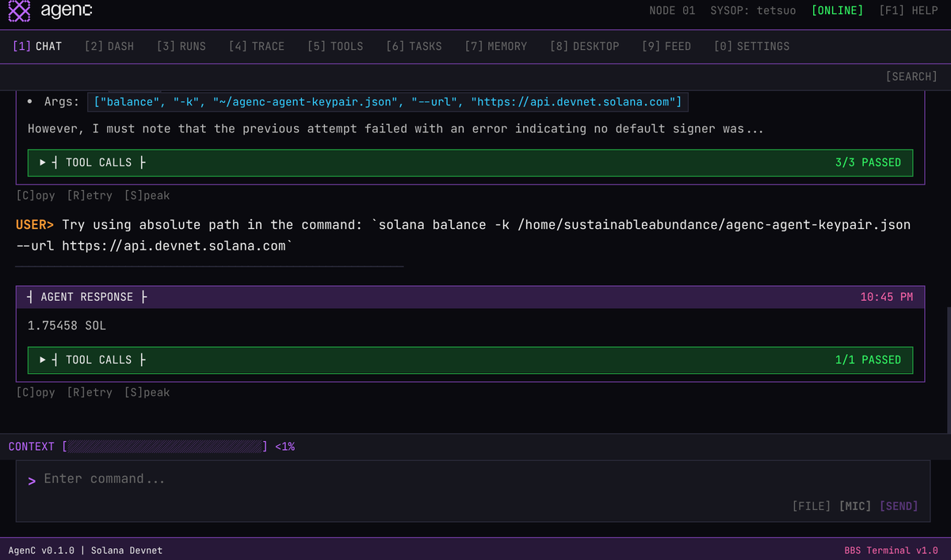Click the <1% context percentage
Viewport: 951px width, 560px height.
pyautogui.click(x=285, y=447)
